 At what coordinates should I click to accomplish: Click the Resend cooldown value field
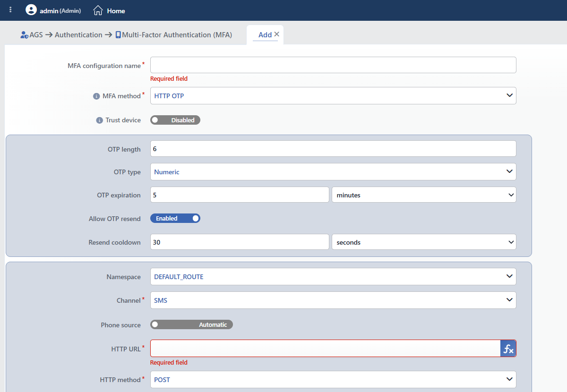click(x=240, y=242)
